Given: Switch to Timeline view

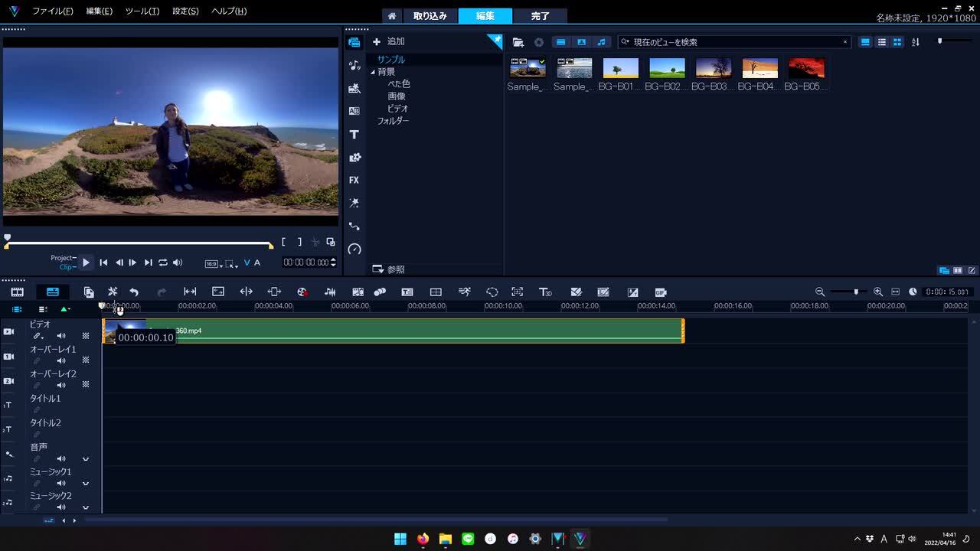Looking at the screenshot, I should pyautogui.click(x=53, y=292).
